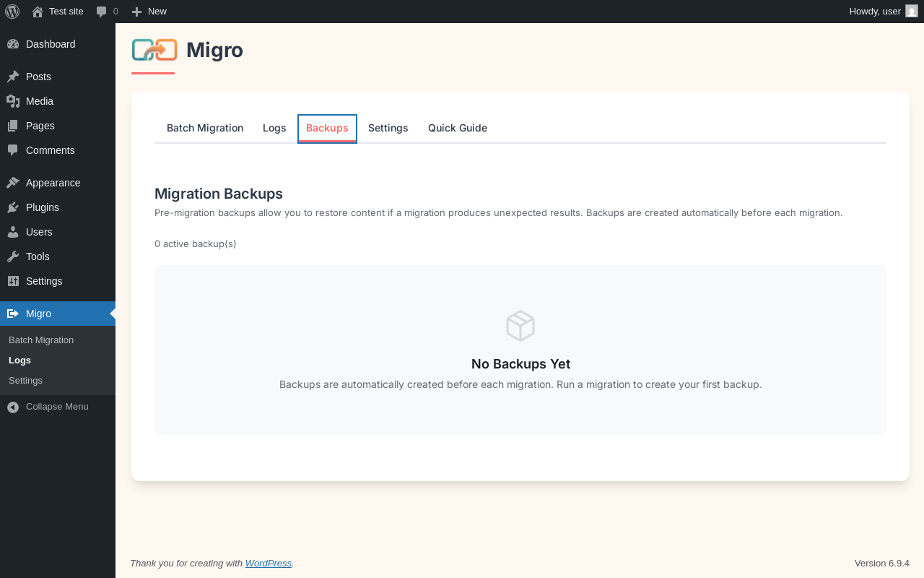Open the Tools menu label

coord(38,256)
